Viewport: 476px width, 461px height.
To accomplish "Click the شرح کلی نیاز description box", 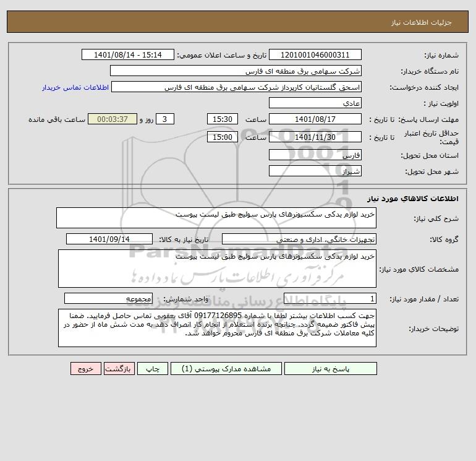I will 216,218.
